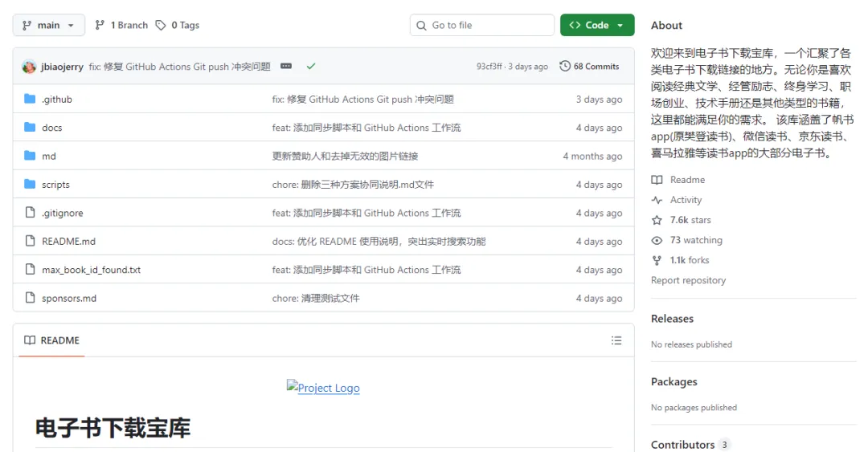Open commit hash 93cf3ff
Viewport: 868px width, 452px height.
(x=489, y=67)
